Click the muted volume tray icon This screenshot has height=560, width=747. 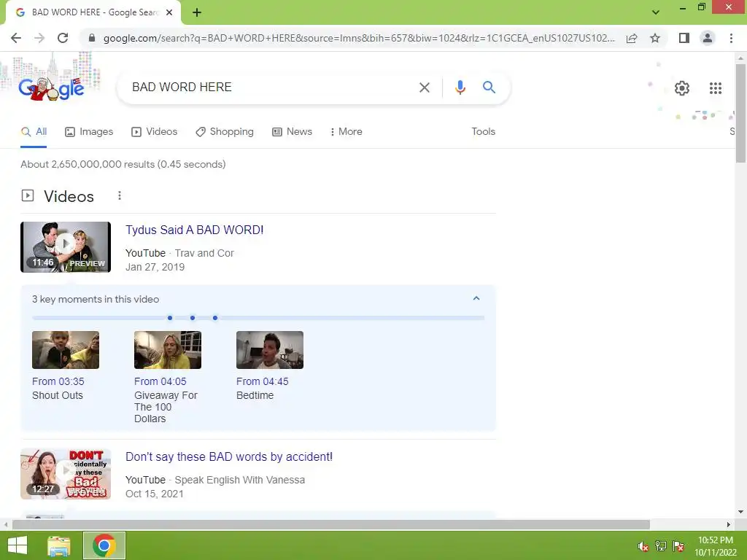click(x=643, y=546)
